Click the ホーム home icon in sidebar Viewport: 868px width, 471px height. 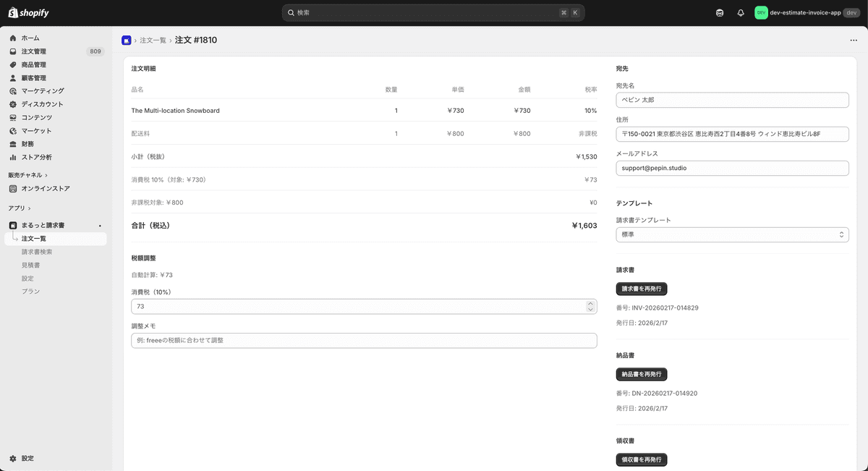(13, 38)
